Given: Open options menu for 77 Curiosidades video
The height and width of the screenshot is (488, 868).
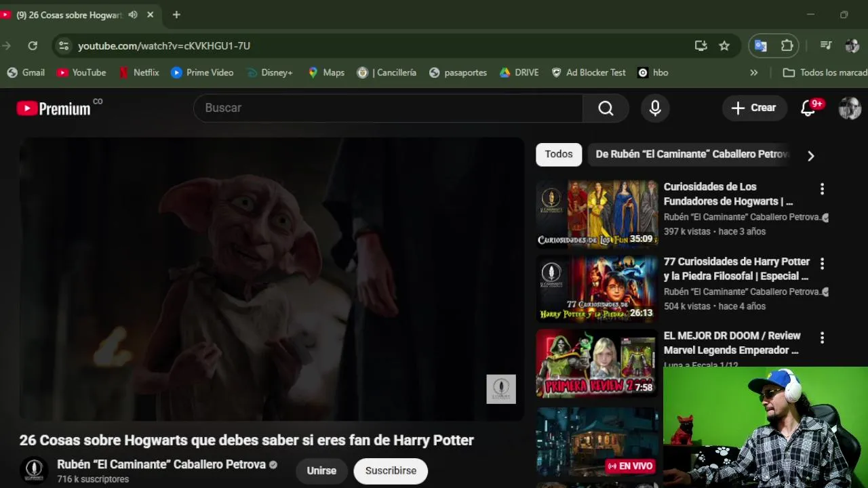Looking at the screenshot, I should 822,263.
